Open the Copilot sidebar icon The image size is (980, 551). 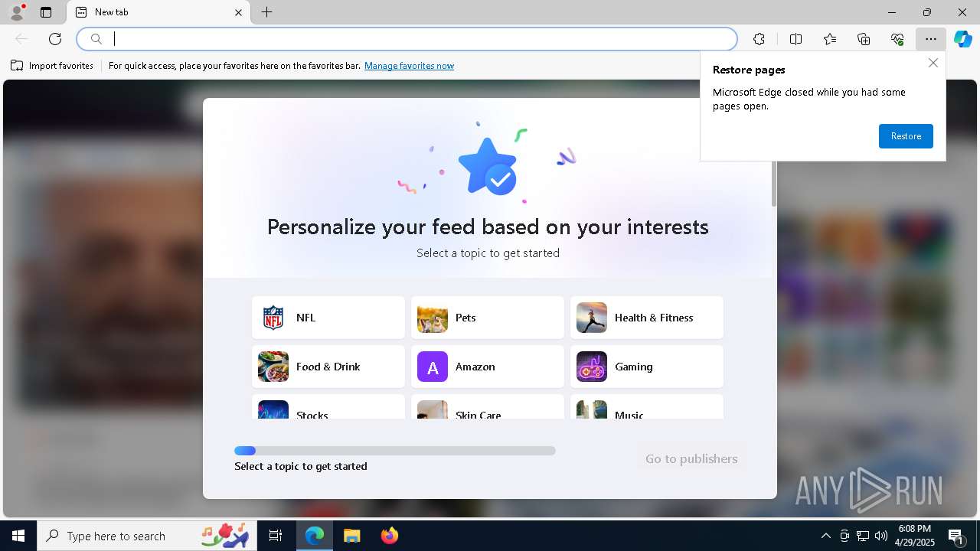click(x=963, y=39)
